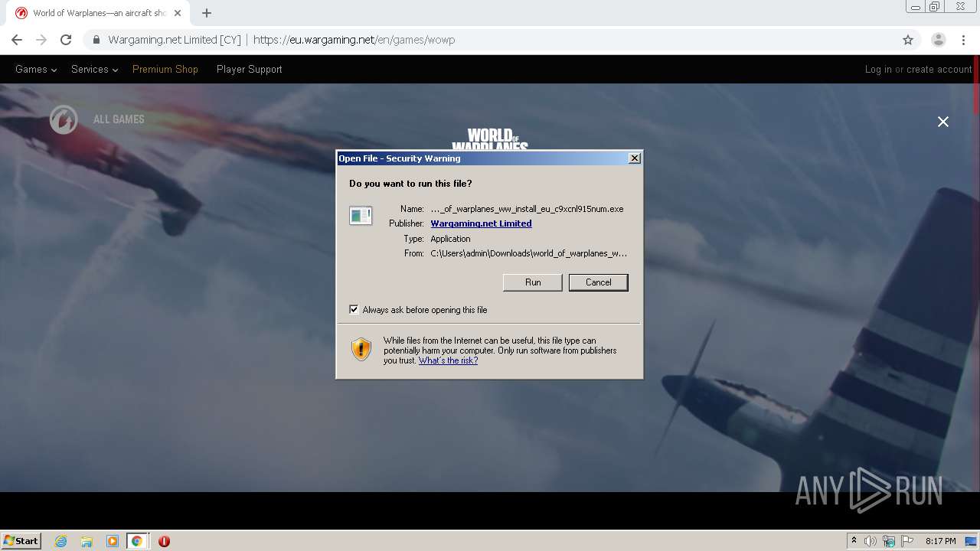
Task: Show hidden tray icons arrow
Action: 854,541
